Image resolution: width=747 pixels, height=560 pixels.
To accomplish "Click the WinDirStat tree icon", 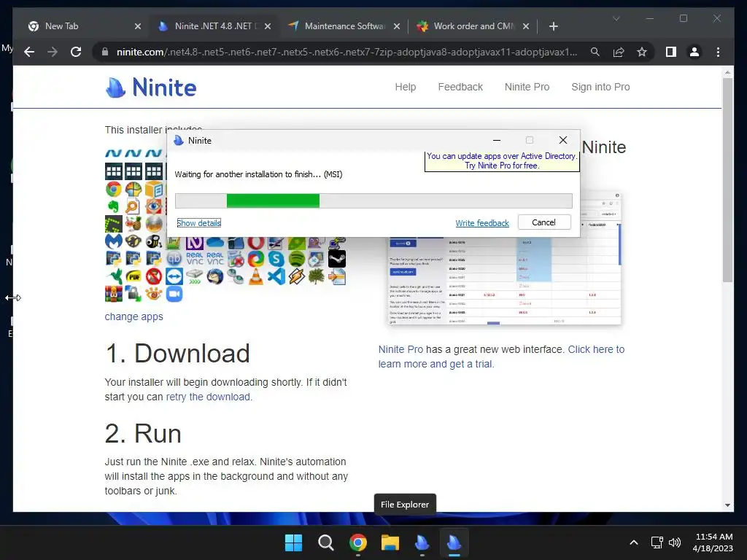I will click(317, 276).
